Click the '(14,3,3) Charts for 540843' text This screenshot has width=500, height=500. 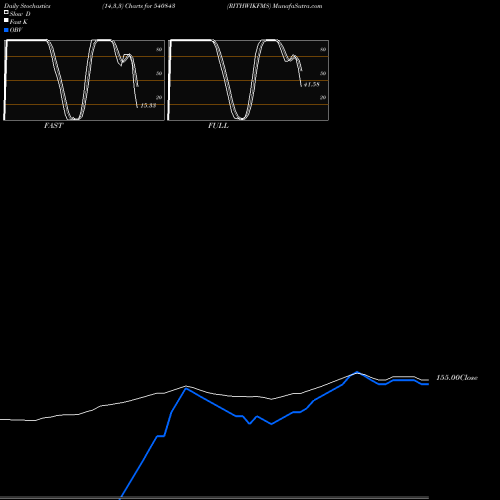point(139,6)
